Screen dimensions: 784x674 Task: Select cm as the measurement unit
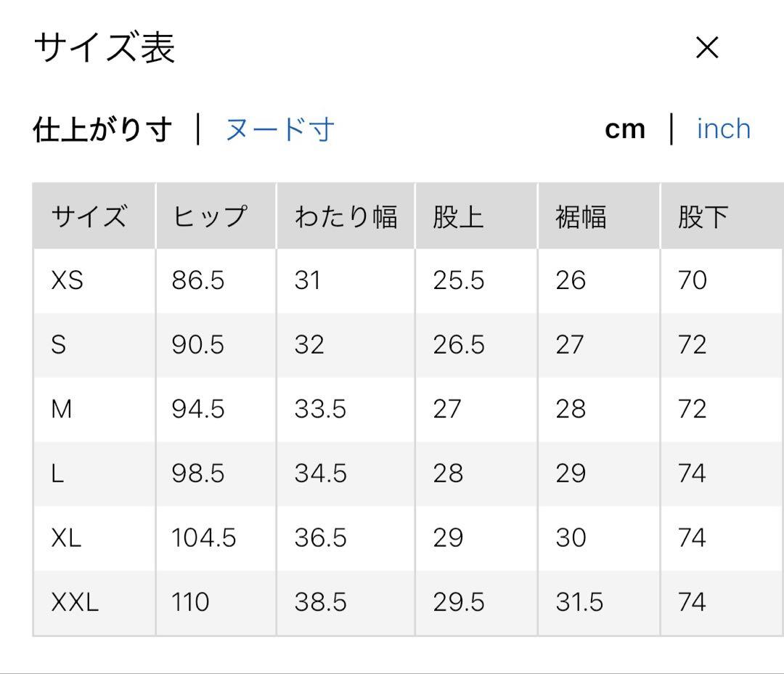624,129
